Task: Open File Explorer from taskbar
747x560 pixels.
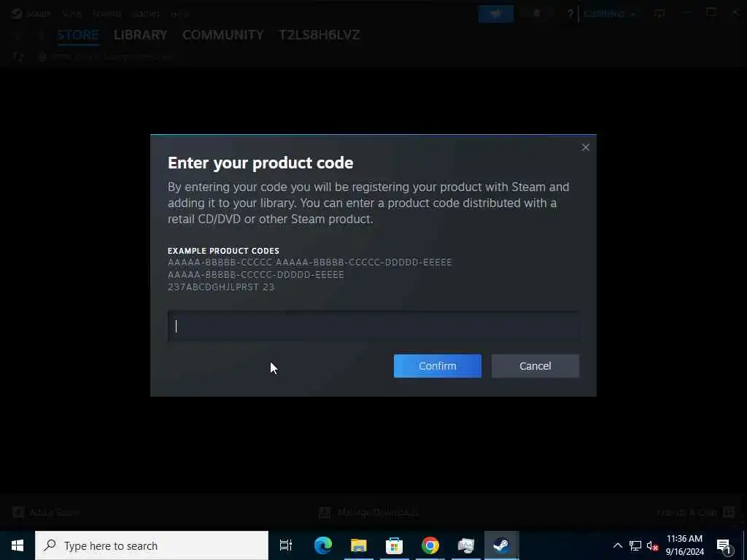Action: 359,545
